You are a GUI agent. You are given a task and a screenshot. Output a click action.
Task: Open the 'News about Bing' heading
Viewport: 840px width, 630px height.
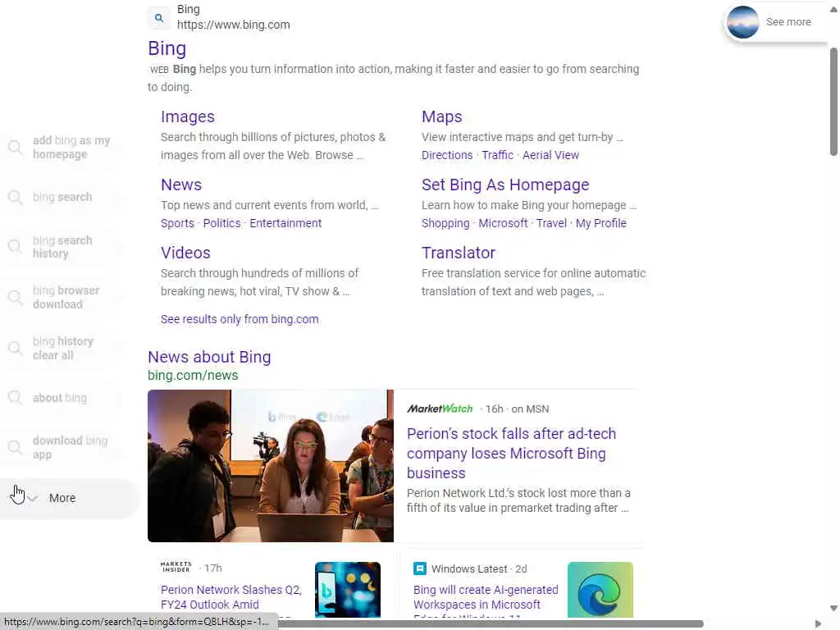click(209, 357)
